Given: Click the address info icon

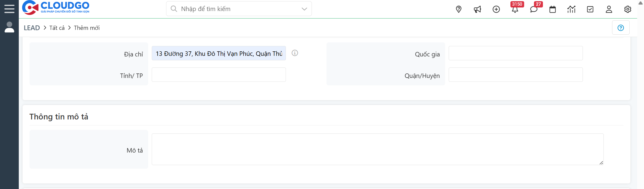Looking at the screenshot, I should point(295,53).
